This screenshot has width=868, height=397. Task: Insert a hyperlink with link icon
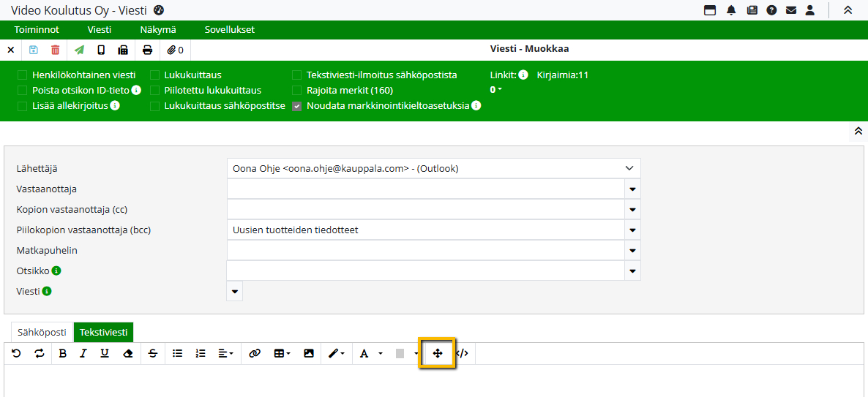coord(255,353)
